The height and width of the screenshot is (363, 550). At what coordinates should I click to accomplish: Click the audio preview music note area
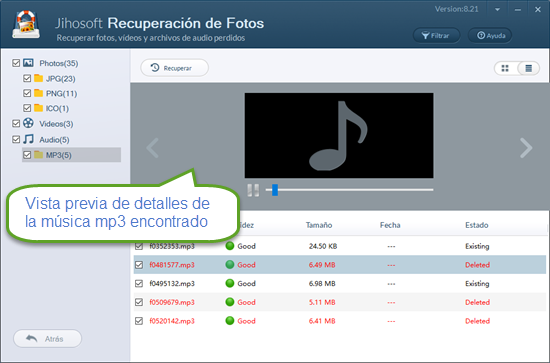339,135
